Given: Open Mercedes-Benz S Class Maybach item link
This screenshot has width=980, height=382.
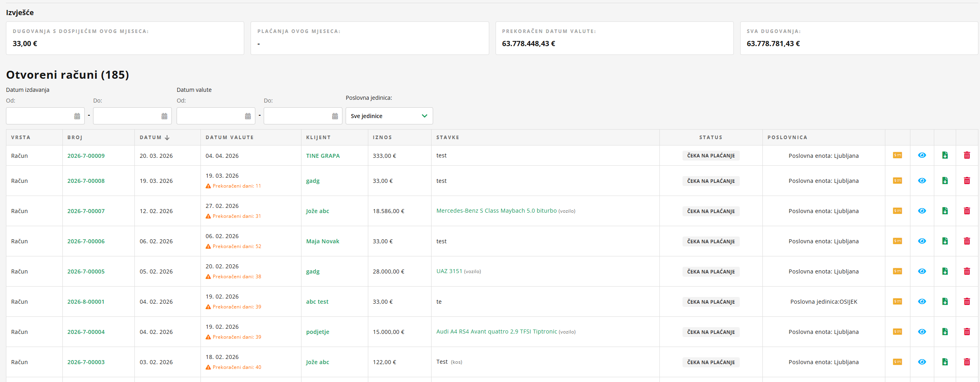Looking at the screenshot, I should [x=496, y=211].
